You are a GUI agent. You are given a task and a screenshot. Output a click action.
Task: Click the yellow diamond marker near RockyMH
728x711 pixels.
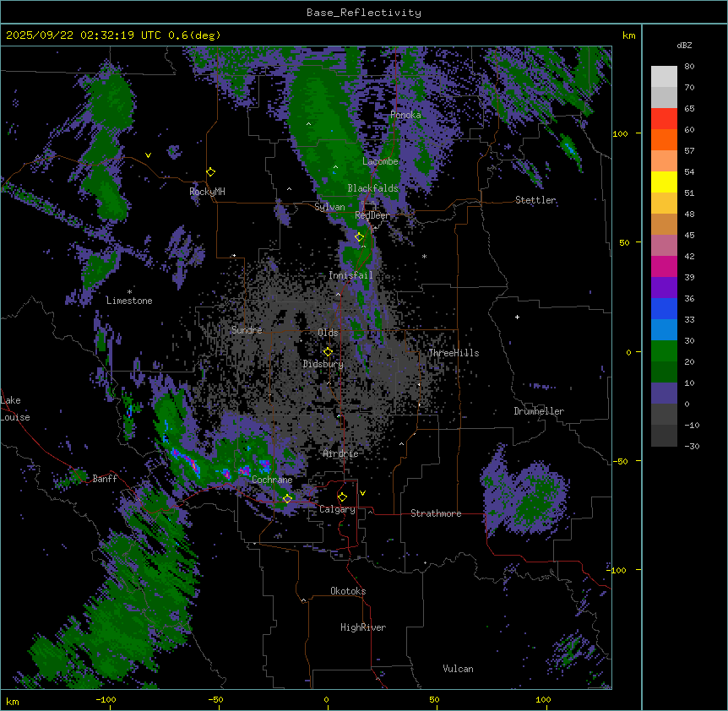coord(210,171)
